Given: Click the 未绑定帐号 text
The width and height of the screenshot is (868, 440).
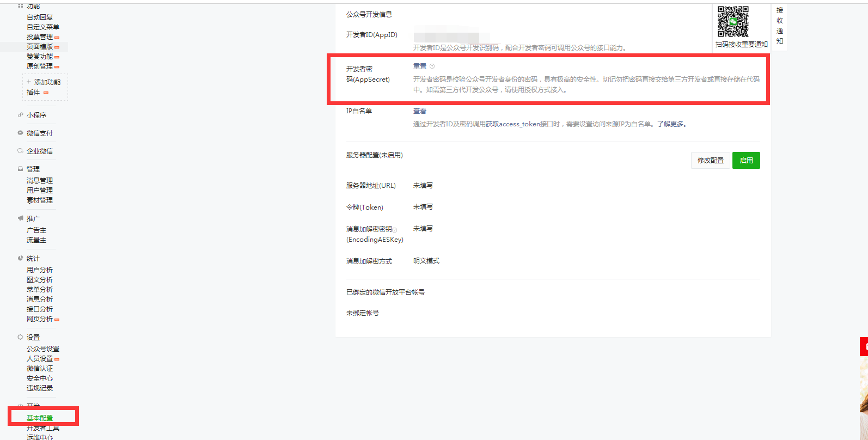Looking at the screenshot, I should (x=363, y=313).
